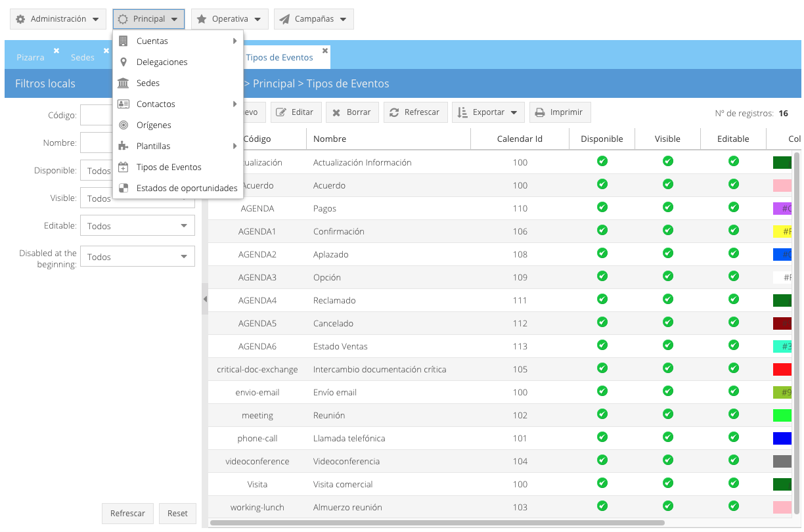Open the Editable filter combo box
Image resolution: width=804 pixels, height=532 pixels.
pos(137,226)
